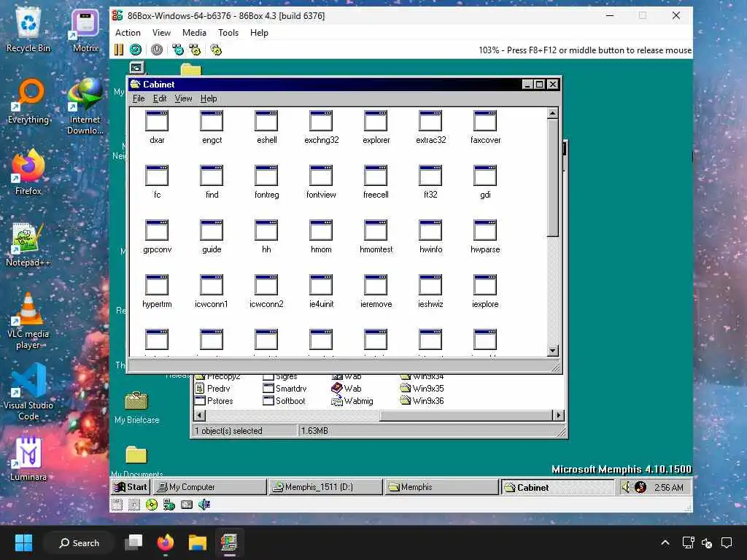The image size is (747, 560).
Task: Open the Recycle Bin
Action: pos(28,30)
